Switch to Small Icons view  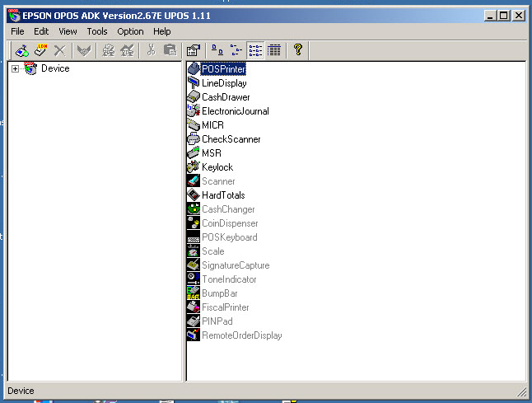[x=236, y=50]
